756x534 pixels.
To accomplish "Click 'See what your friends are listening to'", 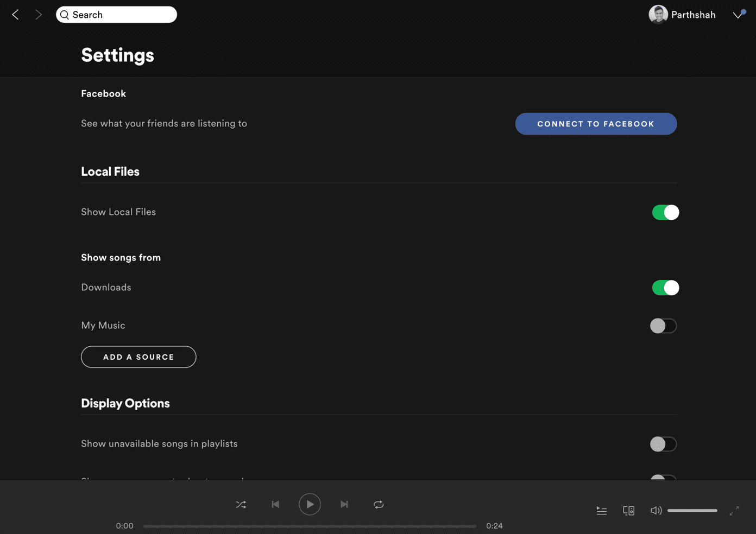I will pyautogui.click(x=164, y=124).
